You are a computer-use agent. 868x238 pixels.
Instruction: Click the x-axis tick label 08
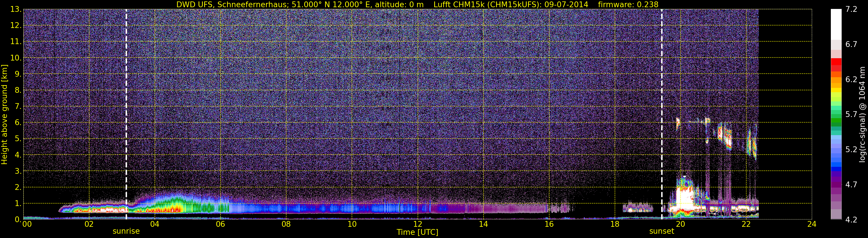tap(286, 224)
